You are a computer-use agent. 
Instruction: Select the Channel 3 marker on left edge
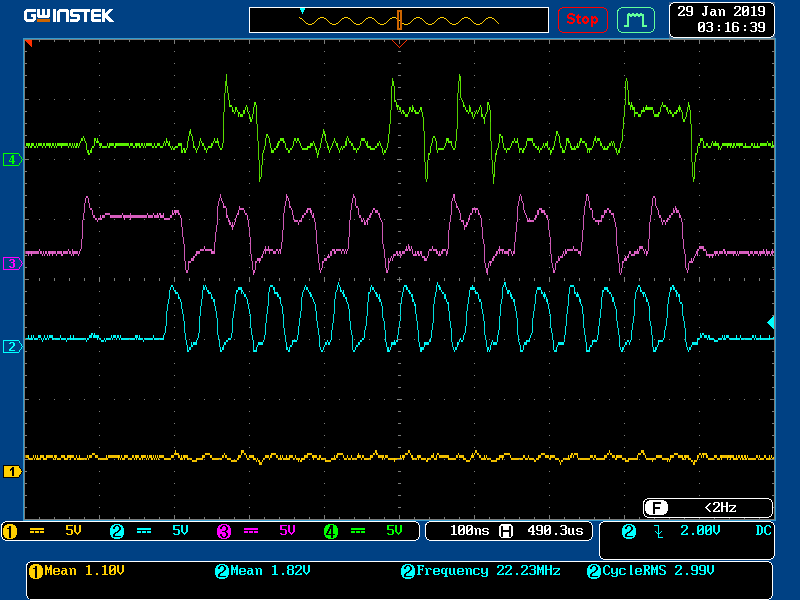click(x=10, y=263)
